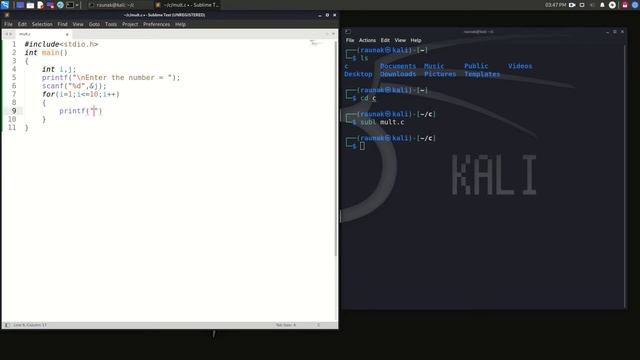Open Sublime Text Help menu
The width and height of the screenshot is (640, 360).
coord(180,24)
